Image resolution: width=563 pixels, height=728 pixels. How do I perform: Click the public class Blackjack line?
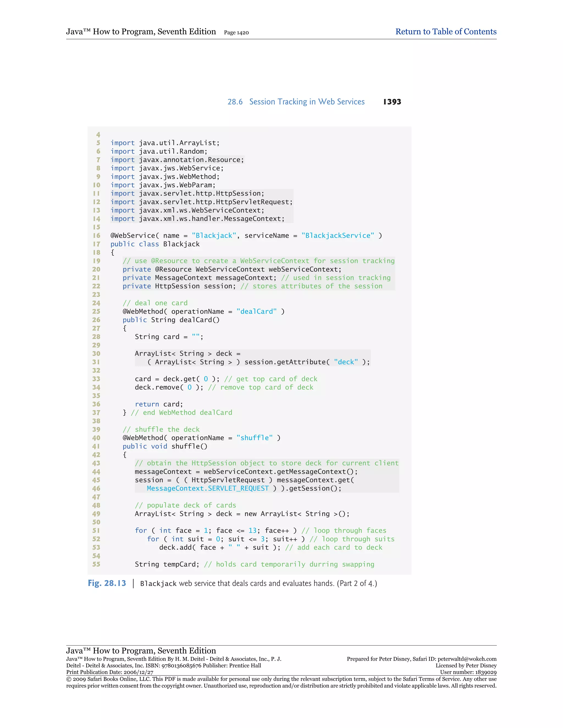pos(155,244)
